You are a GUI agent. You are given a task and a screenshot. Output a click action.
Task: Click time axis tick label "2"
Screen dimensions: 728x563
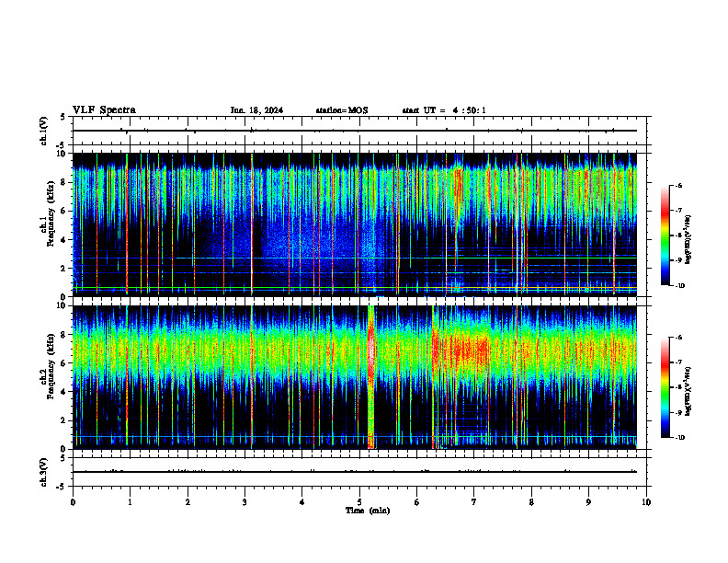click(x=188, y=502)
